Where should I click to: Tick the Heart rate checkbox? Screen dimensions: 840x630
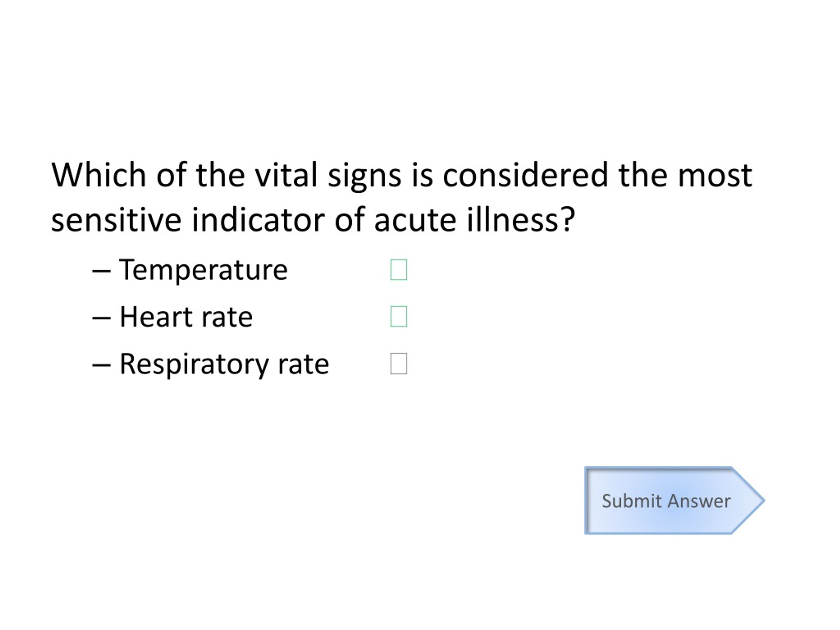pos(399,316)
